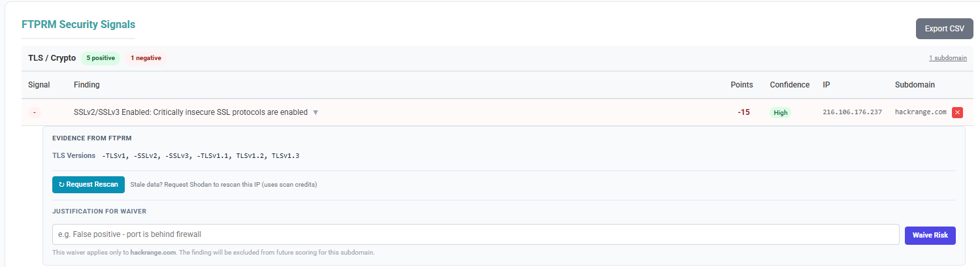Click the hackrange.com subdomain cell

921,112
